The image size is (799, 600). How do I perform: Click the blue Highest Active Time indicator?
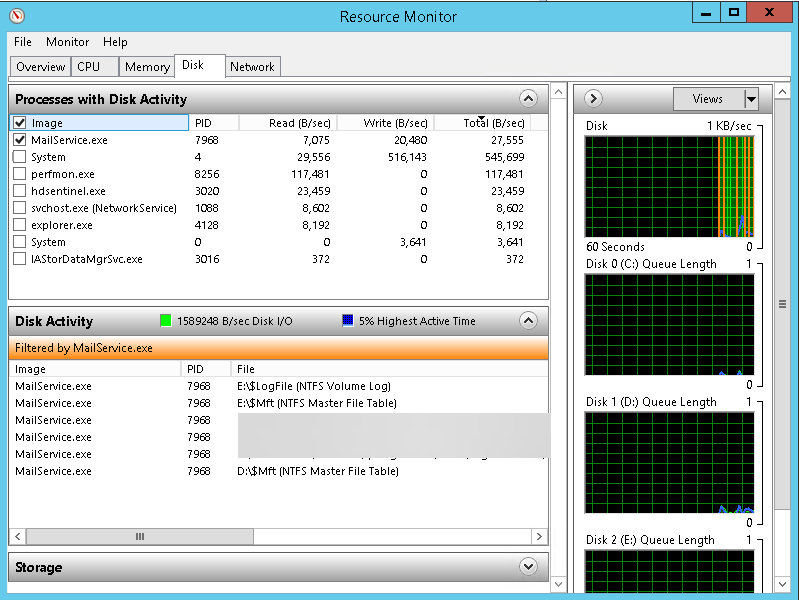[x=348, y=321]
